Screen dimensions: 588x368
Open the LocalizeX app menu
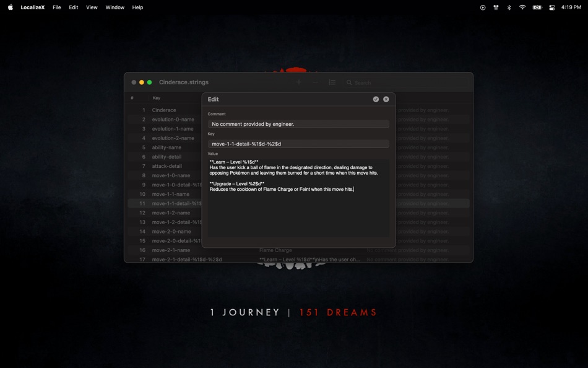pos(33,7)
